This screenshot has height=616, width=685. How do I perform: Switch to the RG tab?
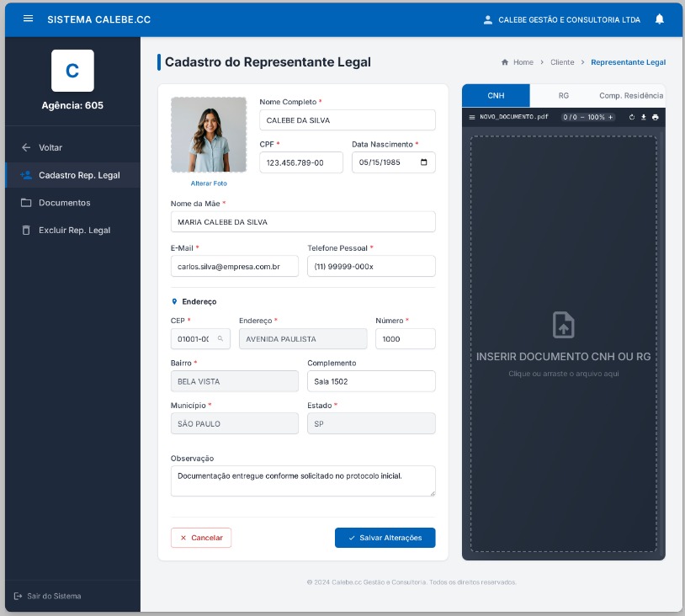coord(564,96)
